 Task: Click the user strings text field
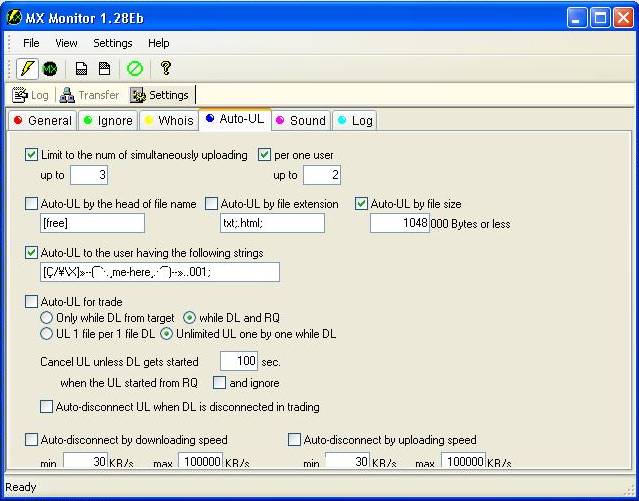pos(160,272)
